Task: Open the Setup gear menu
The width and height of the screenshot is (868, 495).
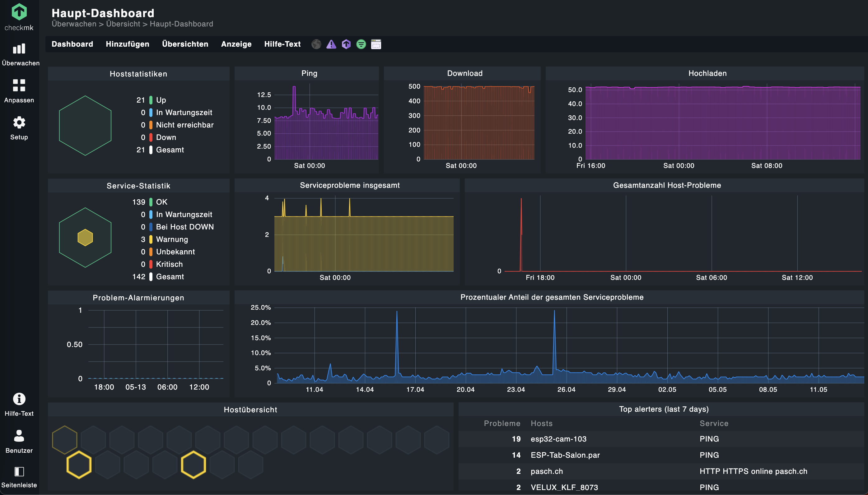Action: 19,128
